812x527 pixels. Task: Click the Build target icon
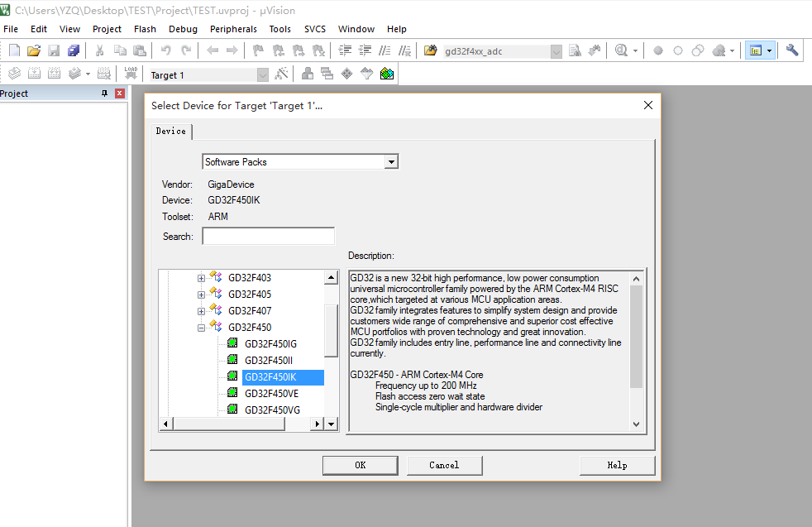[34, 74]
